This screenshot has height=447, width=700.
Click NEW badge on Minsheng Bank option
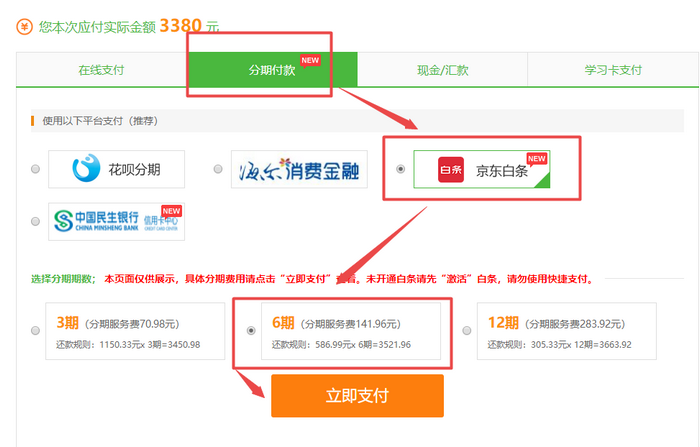171,211
